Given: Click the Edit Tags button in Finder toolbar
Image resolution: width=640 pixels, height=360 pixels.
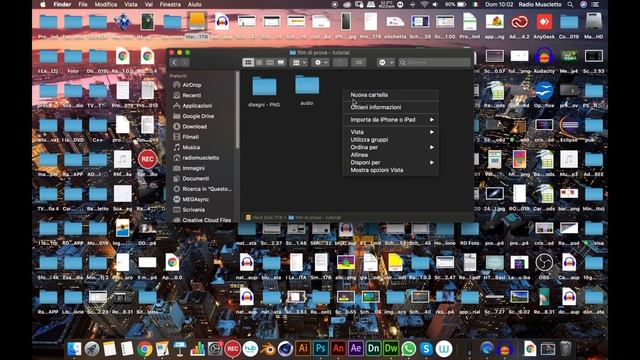Looking at the screenshot, I should (358, 62).
